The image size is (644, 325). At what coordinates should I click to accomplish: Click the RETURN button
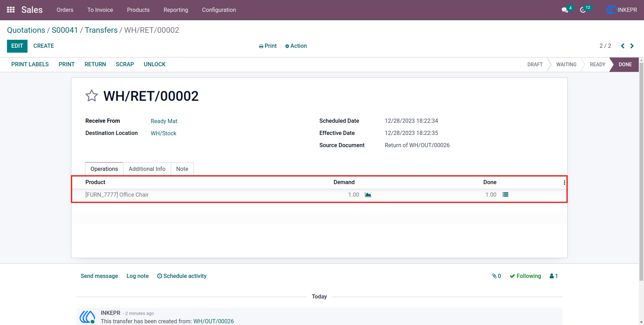point(95,65)
